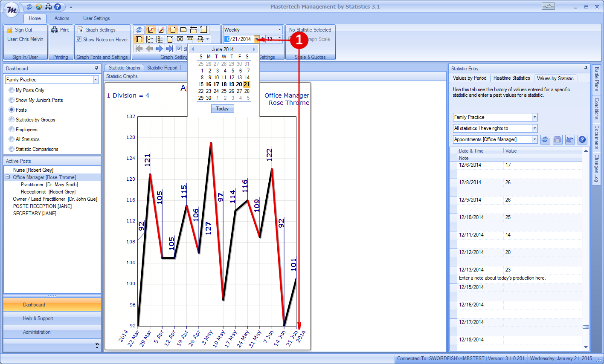
Task: Click the refresh icon in quick access toolbar
Action: point(29,7)
